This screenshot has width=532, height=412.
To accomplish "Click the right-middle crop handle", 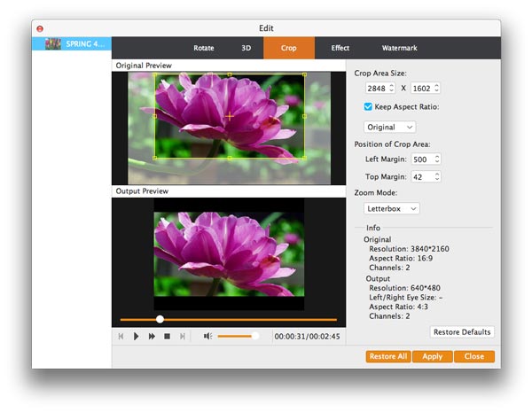I will 304,116.
